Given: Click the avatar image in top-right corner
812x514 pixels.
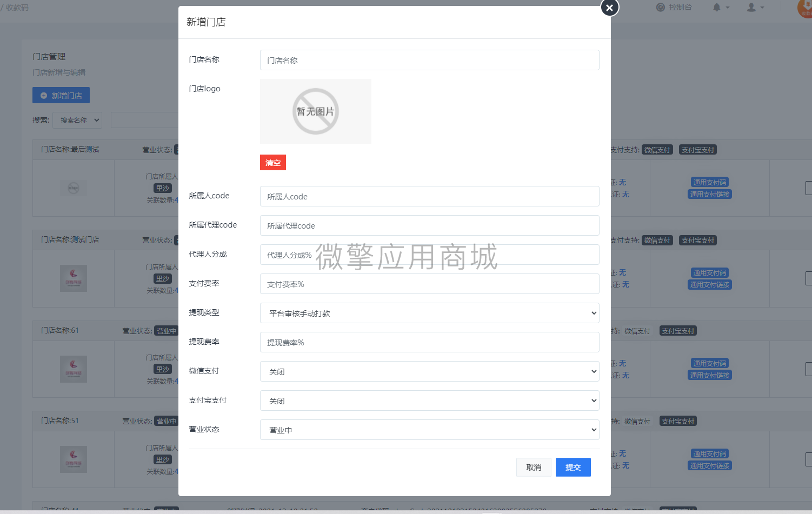Looking at the screenshot, I should (x=805, y=7).
